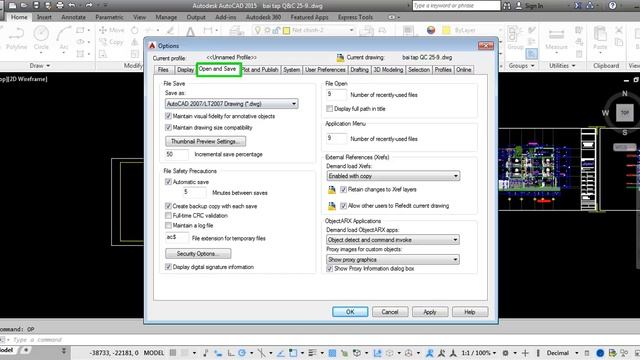The width and height of the screenshot is (640, 360).
Task: Open Security Options
Action: [198, 253]
